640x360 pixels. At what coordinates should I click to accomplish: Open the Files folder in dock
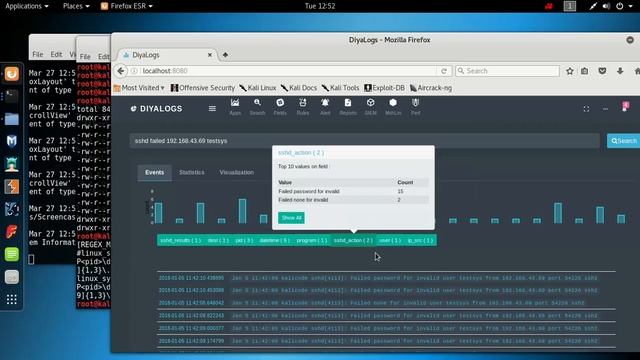[x=11, y=119]
